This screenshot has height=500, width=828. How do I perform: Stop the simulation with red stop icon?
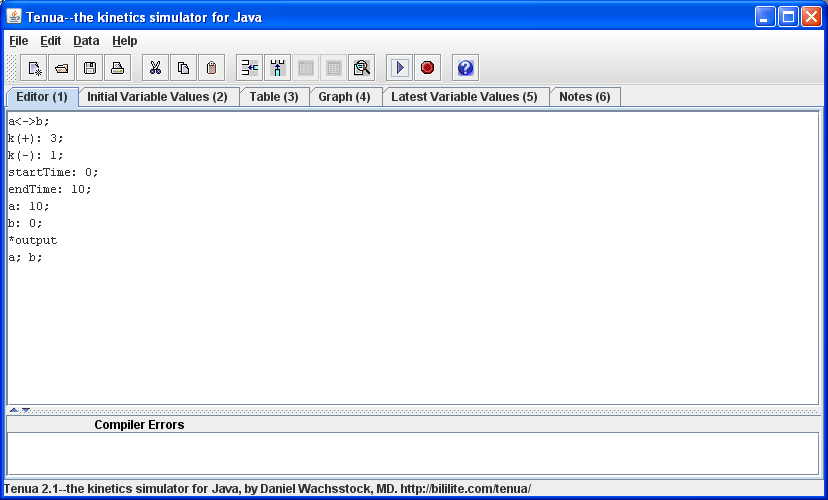(428, 68)
